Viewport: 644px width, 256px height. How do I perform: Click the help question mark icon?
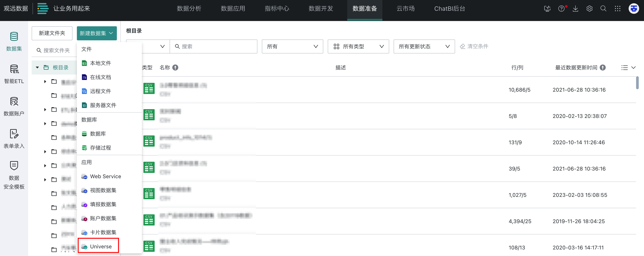point(561,9)
